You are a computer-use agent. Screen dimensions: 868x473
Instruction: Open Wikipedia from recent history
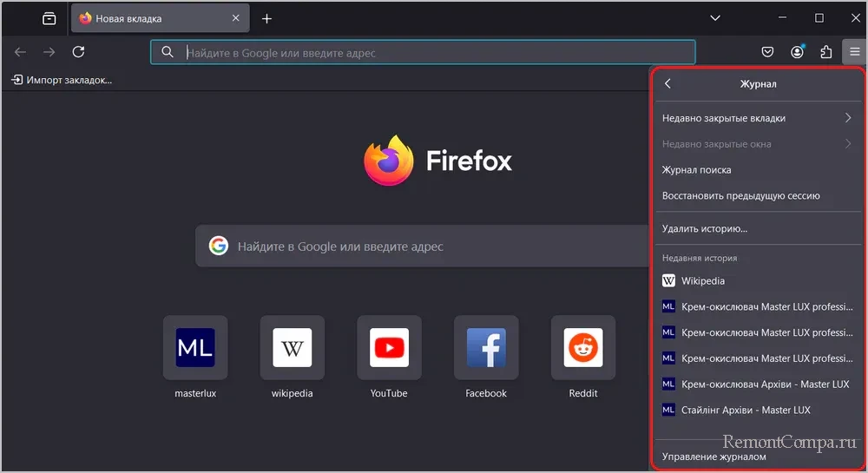(x=757, y=281)
